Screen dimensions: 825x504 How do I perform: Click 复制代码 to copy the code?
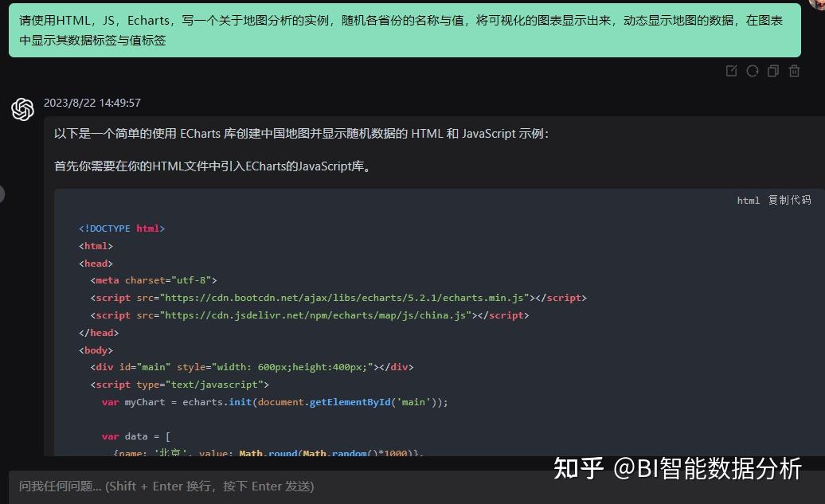tap(789, 200)
